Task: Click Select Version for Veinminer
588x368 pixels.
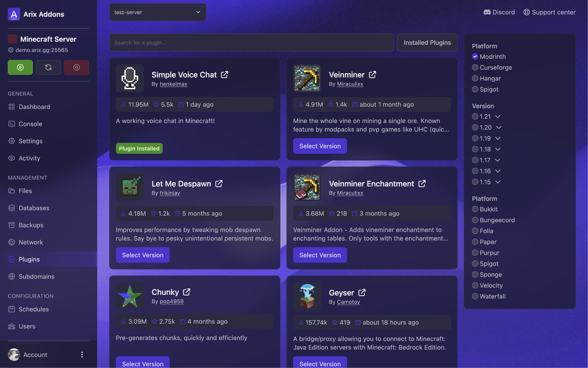Action: point(320,146)
